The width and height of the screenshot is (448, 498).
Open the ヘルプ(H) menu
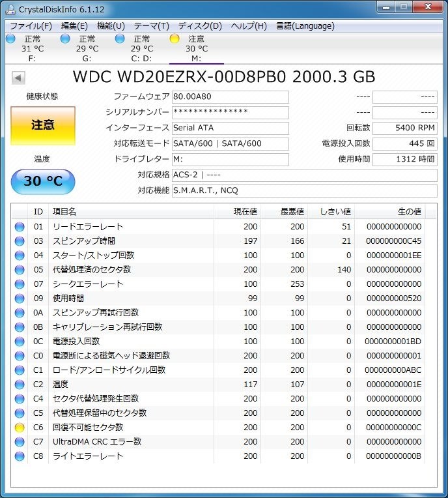coord(249,26)
